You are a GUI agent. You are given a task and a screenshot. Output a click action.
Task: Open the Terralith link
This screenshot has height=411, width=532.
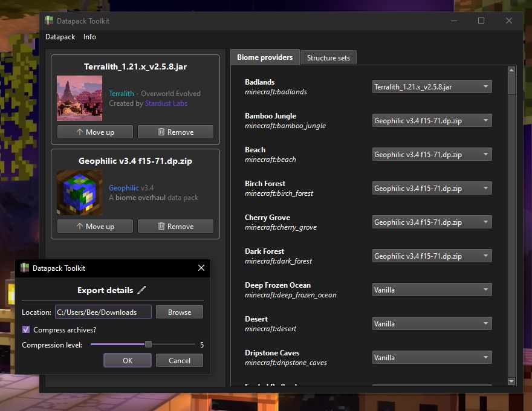[x=122, y=93]
